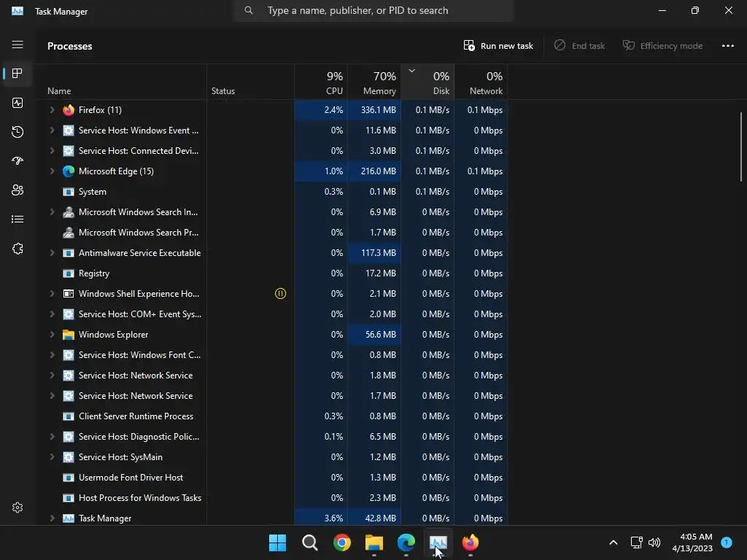Sort by the Memory column header
The width and height of the screenshot is (747, 560).
coord(374,83)
